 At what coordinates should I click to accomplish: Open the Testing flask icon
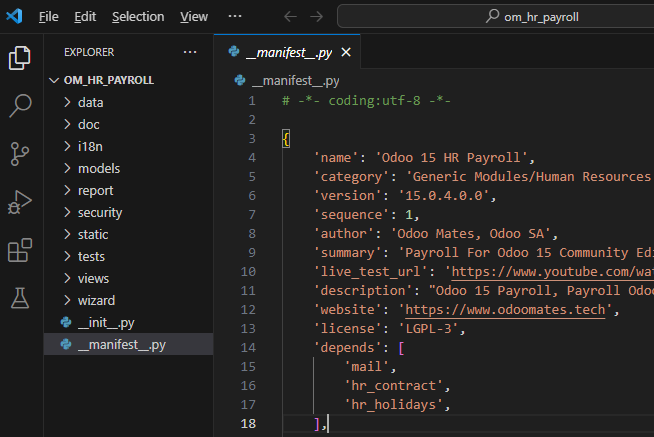point(20,298)
